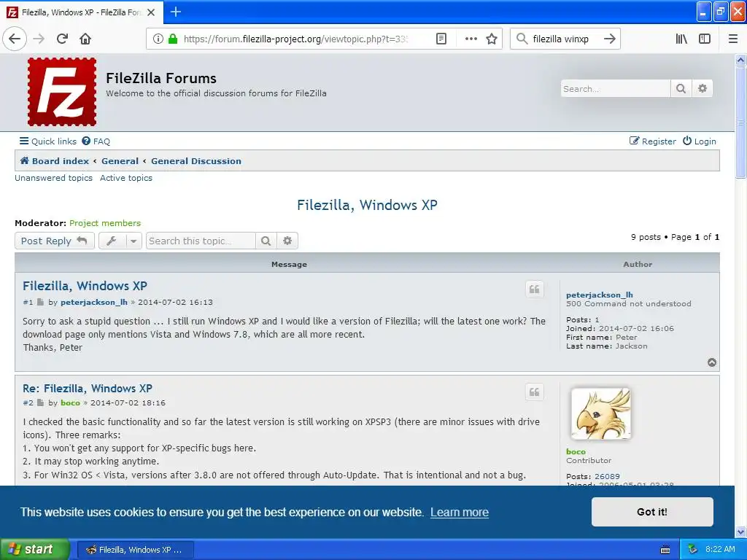
Task: Open post #1 title link
Action: click(85, 286)
